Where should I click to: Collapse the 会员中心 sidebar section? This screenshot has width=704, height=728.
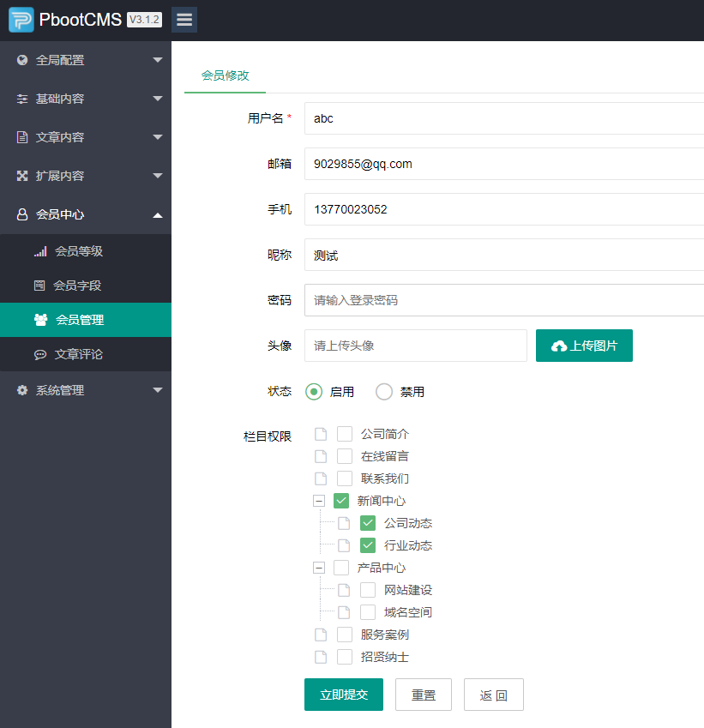pos(86,215)
